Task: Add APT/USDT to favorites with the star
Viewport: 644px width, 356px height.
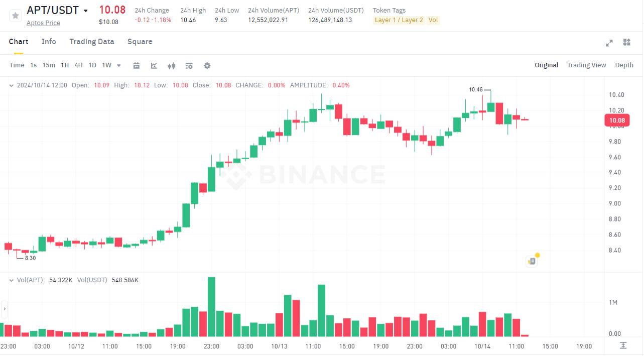Action: 16,16
